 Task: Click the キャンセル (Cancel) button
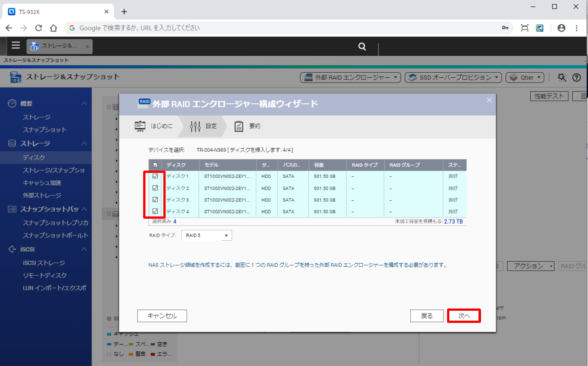pyautogui.click(x=162, y=316)
